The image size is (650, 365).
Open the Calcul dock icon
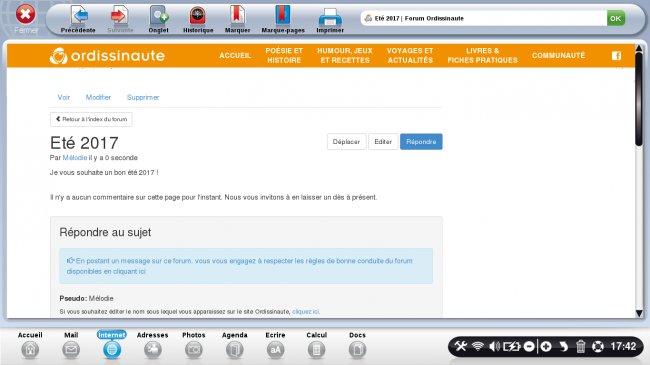(316, 350)
